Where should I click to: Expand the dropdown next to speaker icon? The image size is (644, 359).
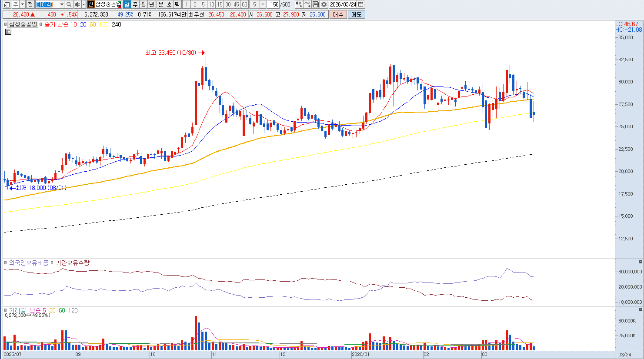[83, 4]
